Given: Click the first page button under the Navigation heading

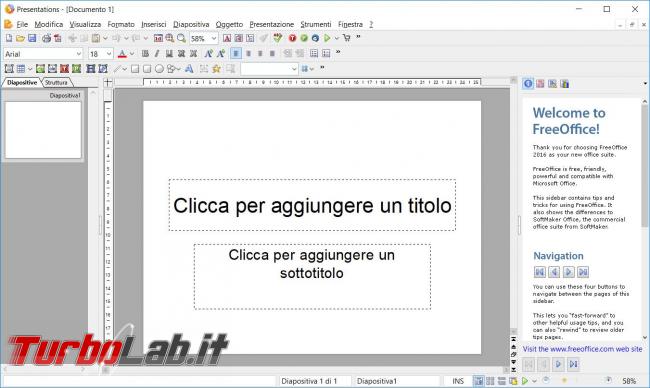Looking at the screenshot, I should point(539,272).
